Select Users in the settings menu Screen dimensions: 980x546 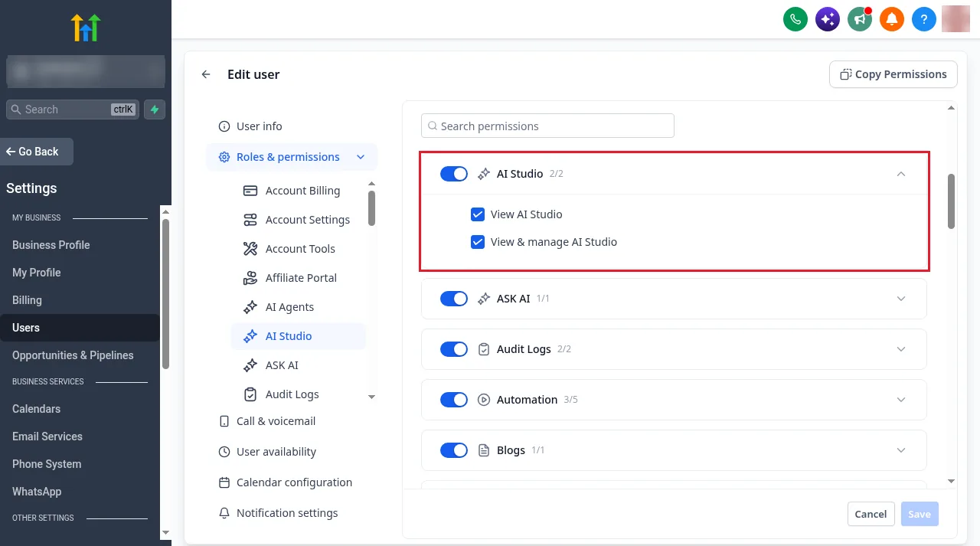tap(80, 328)
